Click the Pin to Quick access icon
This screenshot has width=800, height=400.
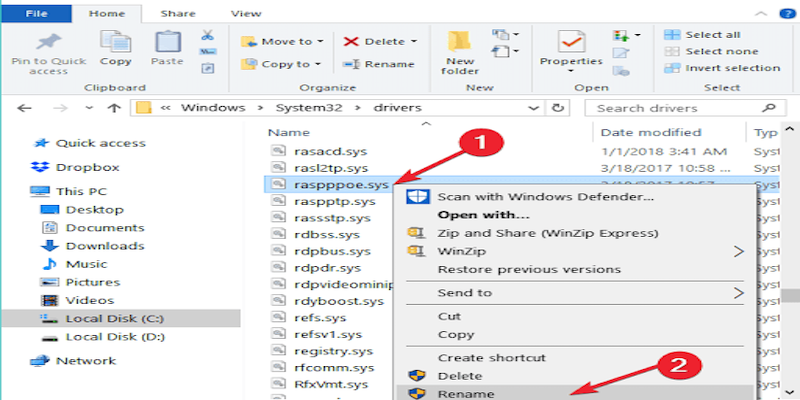click(x=49, y=42)
